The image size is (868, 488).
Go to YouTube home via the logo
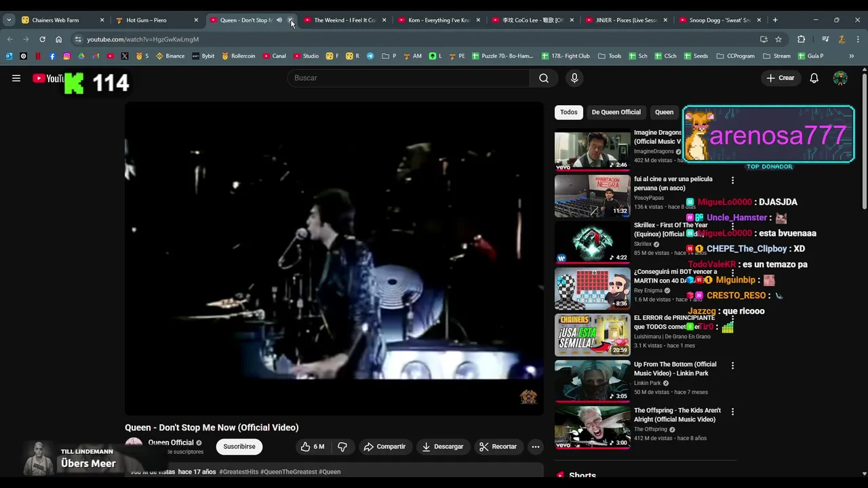click(48, 79)
